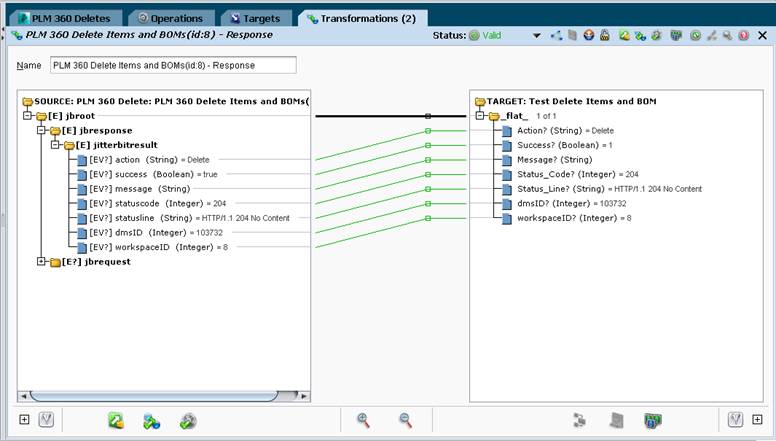This screenshot has width=776, height=441.
Task: Open the Targets tab
Action: click(255, 18)
